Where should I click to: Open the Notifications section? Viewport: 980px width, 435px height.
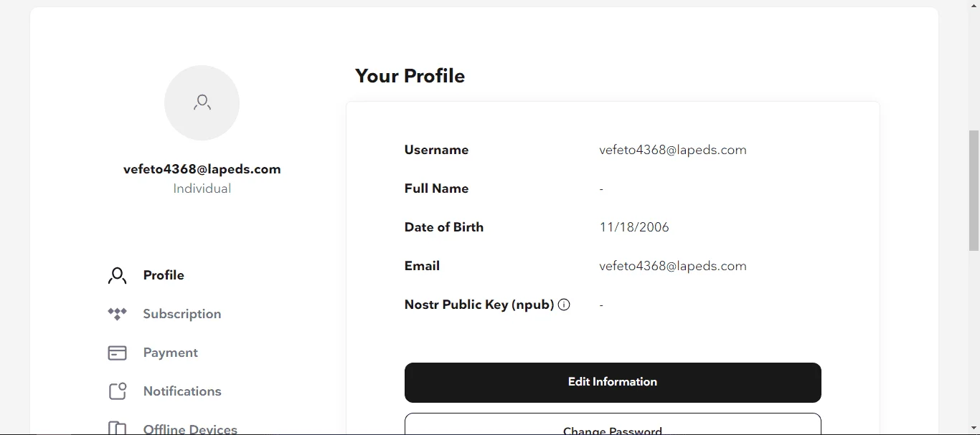182,391
